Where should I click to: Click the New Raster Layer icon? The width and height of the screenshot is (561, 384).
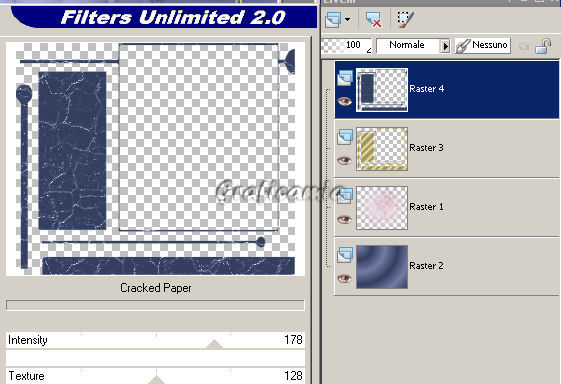coord(333,19)
